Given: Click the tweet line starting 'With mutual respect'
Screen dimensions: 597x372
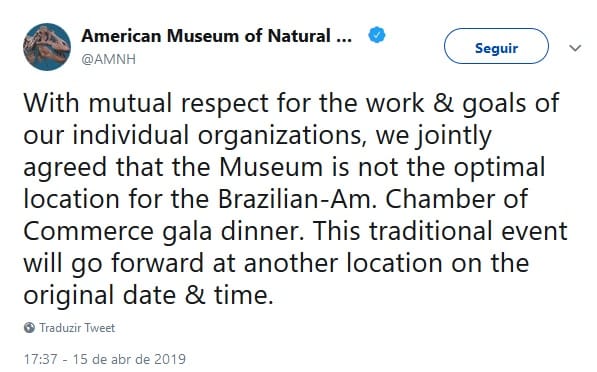Looking at the screenshot, I should 291,104.
